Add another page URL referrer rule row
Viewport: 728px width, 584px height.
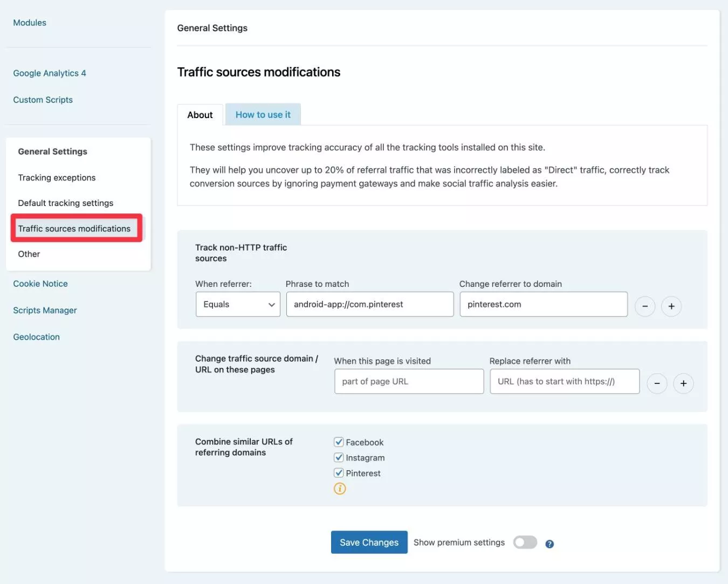pyautogui.click(x=683, y=383)
